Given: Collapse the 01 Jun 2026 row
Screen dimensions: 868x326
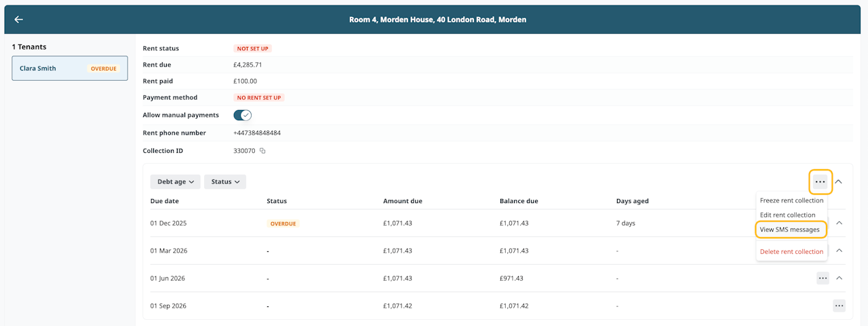Looking at the screenshot, I should pyautogui.click(x=839, y=278).
